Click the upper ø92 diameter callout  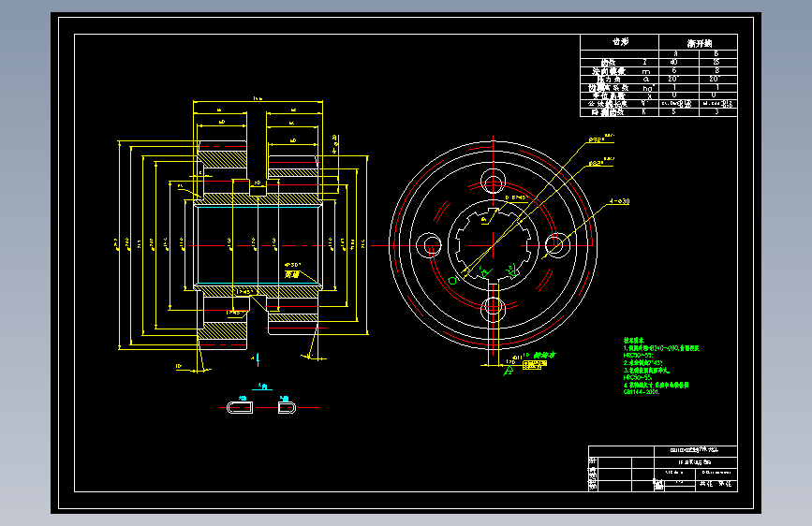point(600,139)
